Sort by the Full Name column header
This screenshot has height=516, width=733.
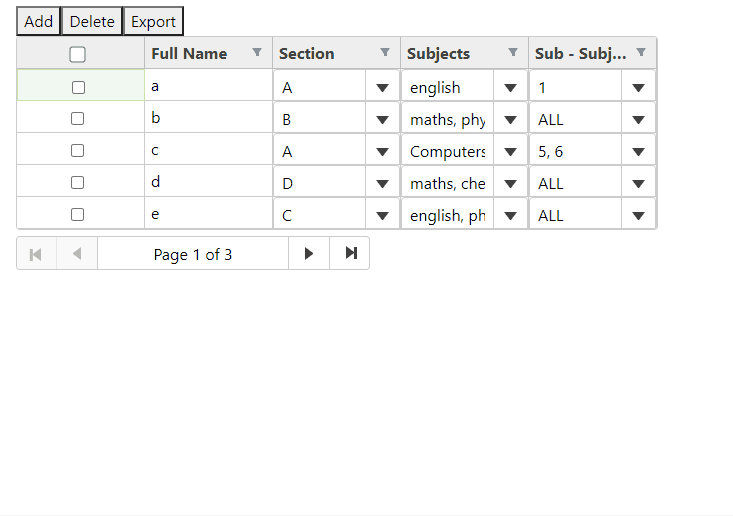(189, 54)
